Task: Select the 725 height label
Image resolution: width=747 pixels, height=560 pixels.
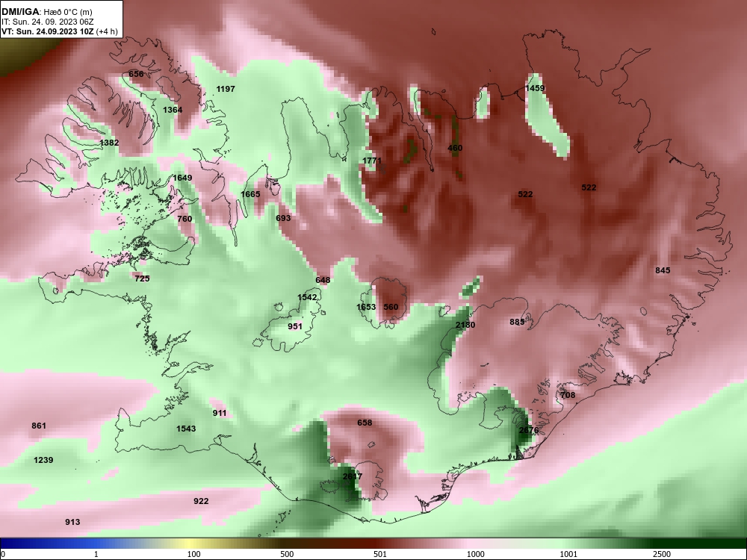Action: coord(142,278)
